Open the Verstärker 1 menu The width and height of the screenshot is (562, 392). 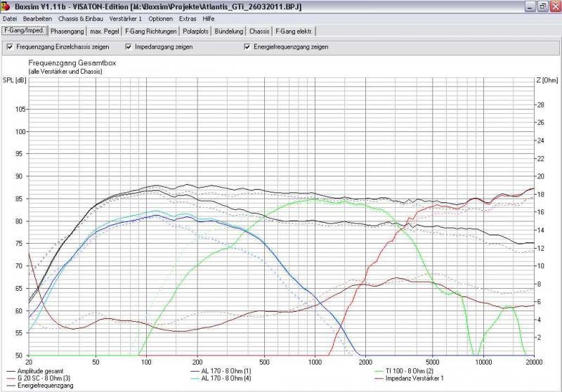click(126, 19)
